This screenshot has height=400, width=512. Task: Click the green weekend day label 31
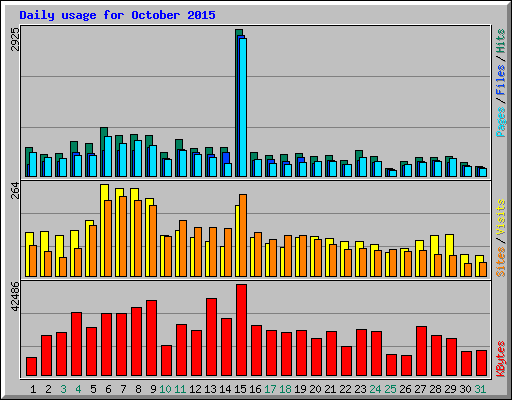click(x=480, y=389)
